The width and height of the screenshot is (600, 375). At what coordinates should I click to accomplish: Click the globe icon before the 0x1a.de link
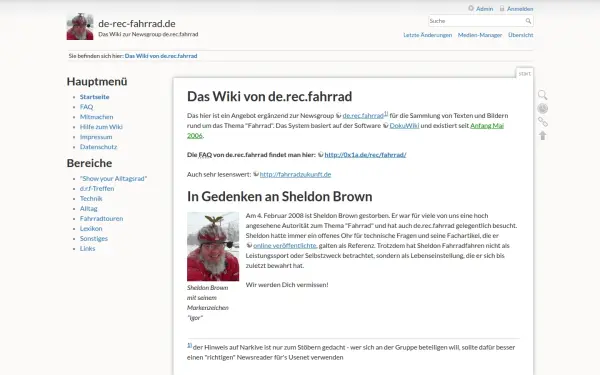coord(321,155)
